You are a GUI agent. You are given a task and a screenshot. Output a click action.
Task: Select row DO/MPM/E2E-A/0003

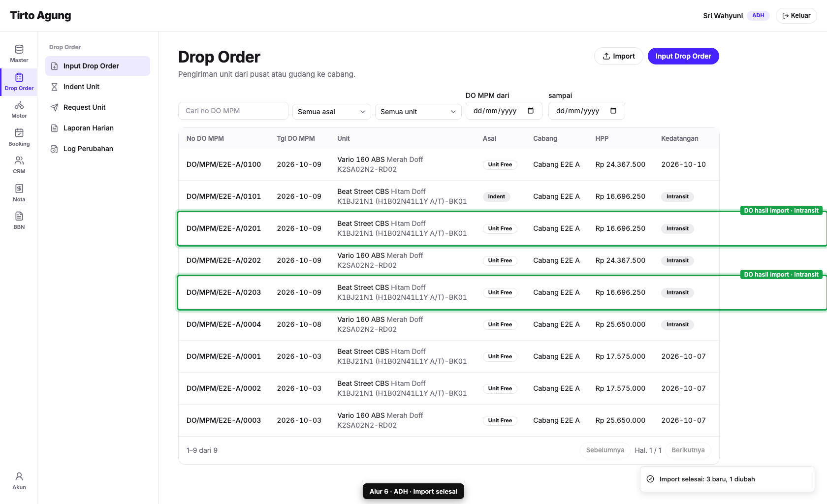449,420
